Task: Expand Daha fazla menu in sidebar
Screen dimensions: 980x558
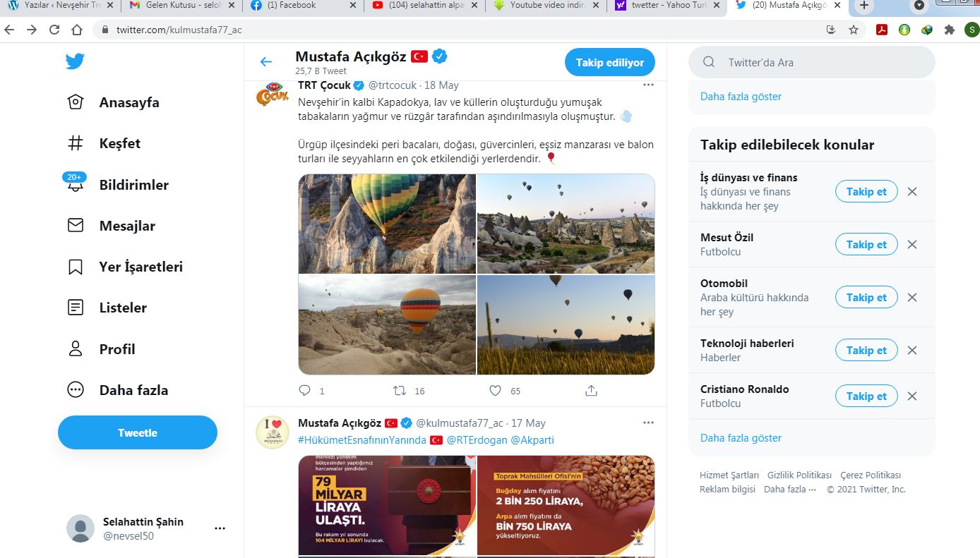Action: (117, 390)
